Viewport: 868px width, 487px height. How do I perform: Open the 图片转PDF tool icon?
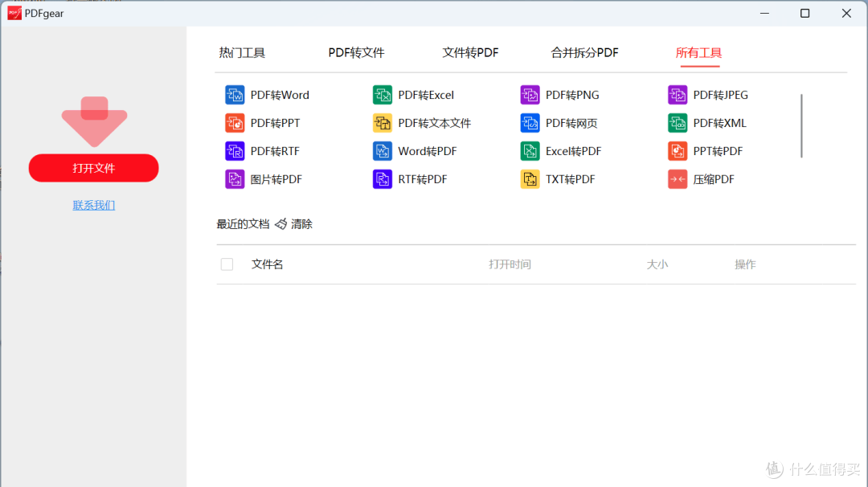pyautogui.click(x=235, y=179)
